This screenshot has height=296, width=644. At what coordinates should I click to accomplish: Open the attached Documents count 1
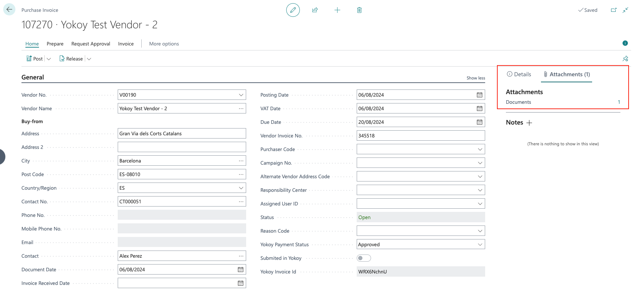click(x=619, y=102)
